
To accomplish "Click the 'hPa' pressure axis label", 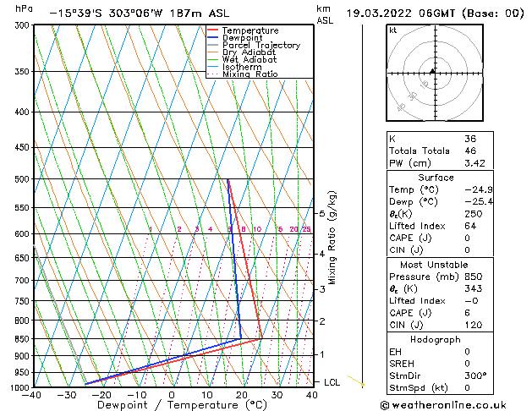I will click(x=24, y=8).
